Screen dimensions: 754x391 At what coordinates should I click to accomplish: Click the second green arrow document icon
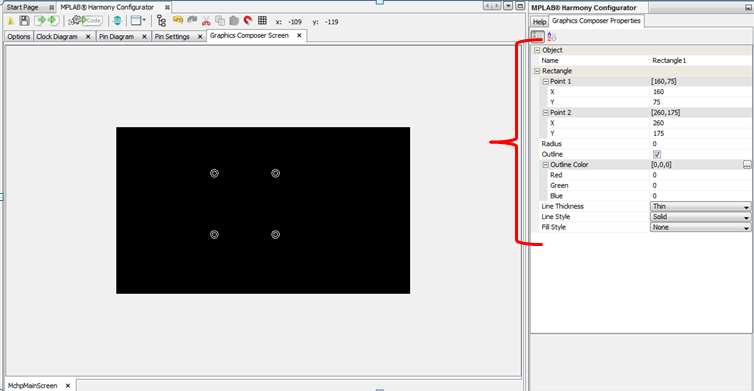click(53, 21)
